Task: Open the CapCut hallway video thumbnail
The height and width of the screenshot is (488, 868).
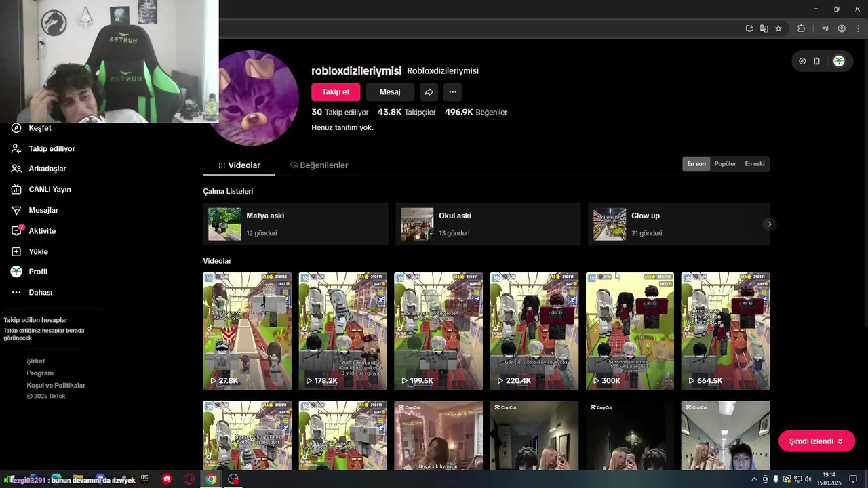Action: [534, 435]
